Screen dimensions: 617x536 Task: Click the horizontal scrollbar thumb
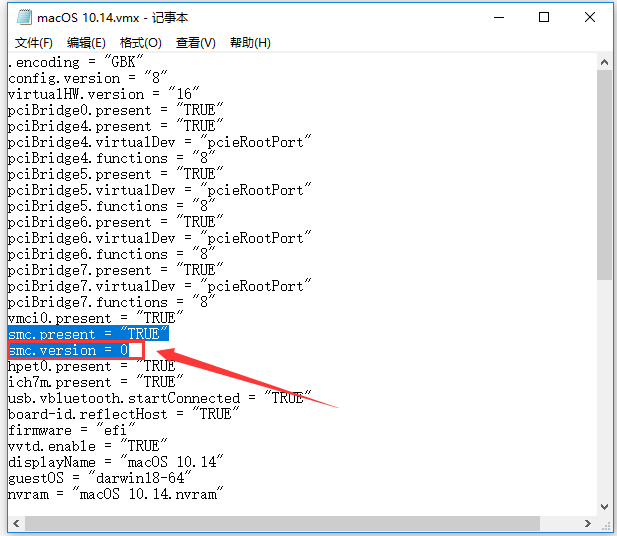coord(283,523)
